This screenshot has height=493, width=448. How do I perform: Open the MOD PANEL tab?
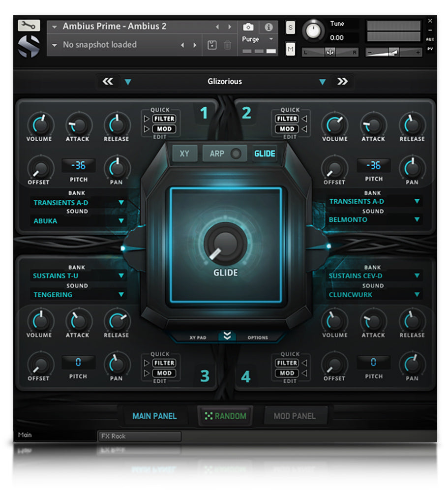(294, 416)
